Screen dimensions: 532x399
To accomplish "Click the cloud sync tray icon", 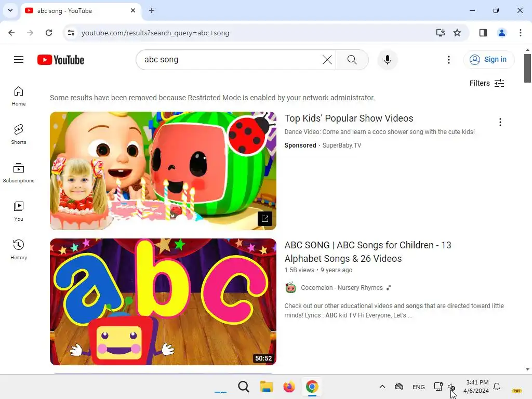I will coord(399,387).
